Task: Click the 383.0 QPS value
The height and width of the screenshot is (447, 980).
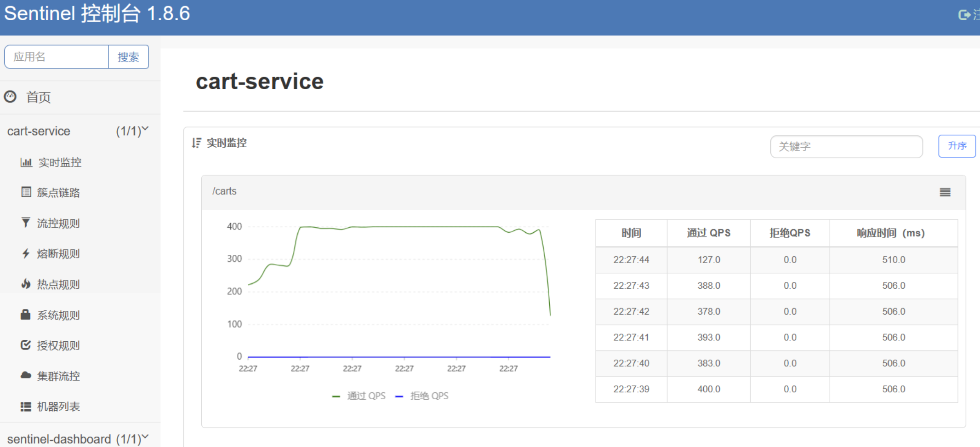Action: 709,363
